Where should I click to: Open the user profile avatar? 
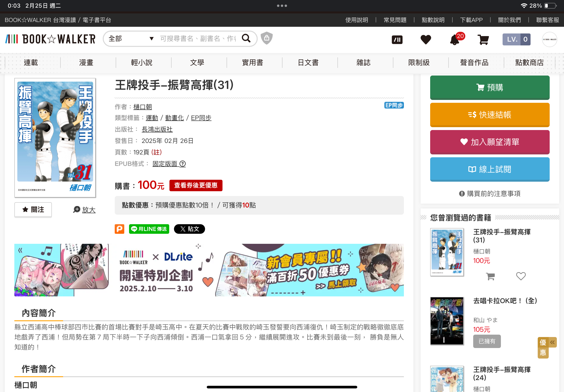pyautogui.click(x=549, y=39)
